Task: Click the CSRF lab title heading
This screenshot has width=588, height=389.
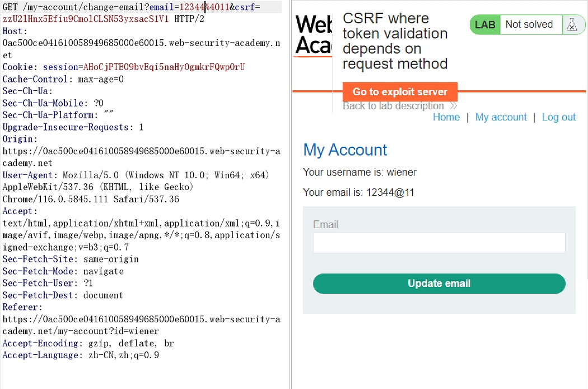Action: coord(395,41)
